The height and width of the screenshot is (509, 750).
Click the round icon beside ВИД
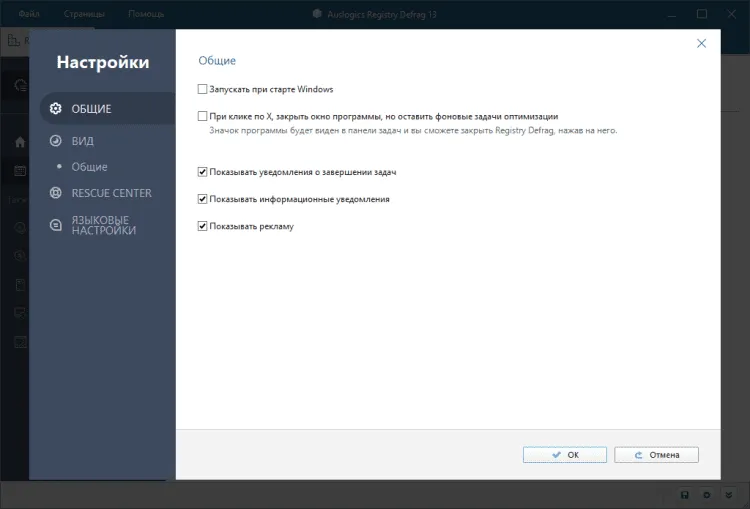pos(55,141)
